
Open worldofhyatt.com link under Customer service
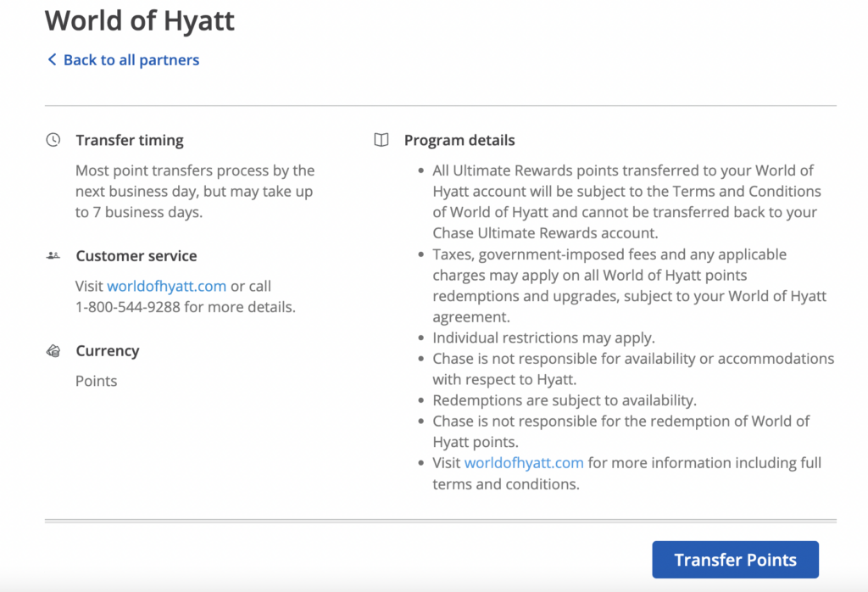point(166,286)
